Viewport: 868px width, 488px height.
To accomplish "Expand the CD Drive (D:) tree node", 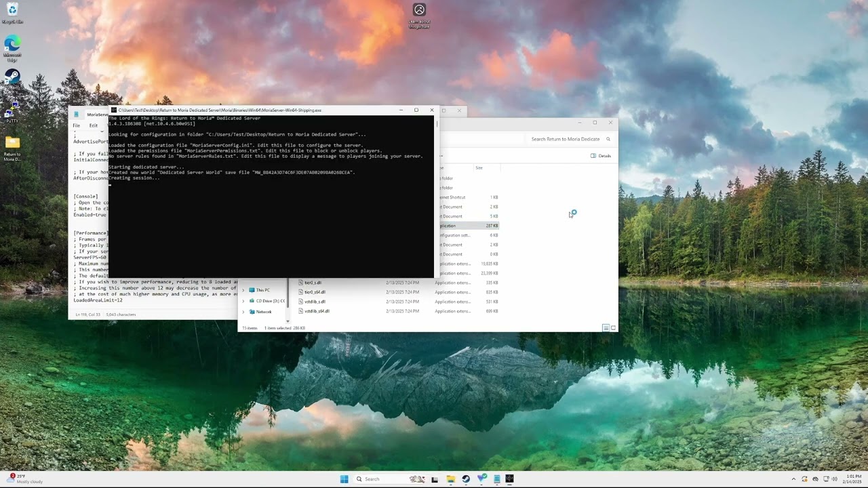I will click(x=243, y=301).
